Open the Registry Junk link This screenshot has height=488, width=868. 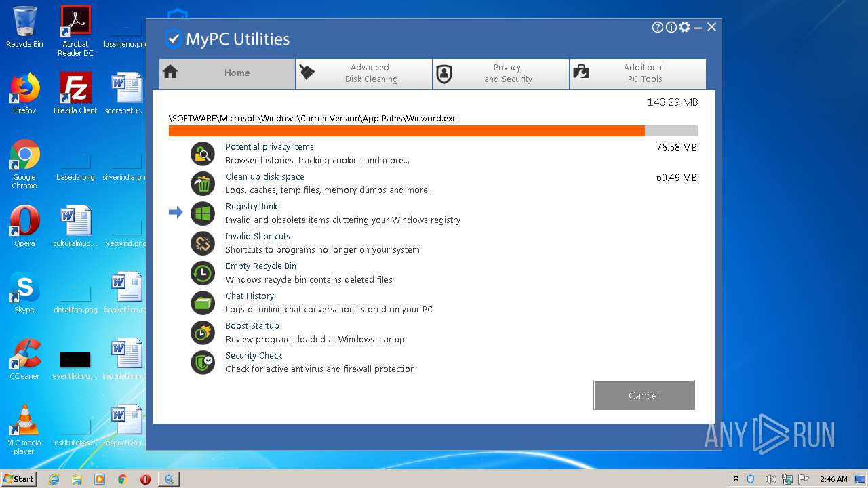(252, 207)
